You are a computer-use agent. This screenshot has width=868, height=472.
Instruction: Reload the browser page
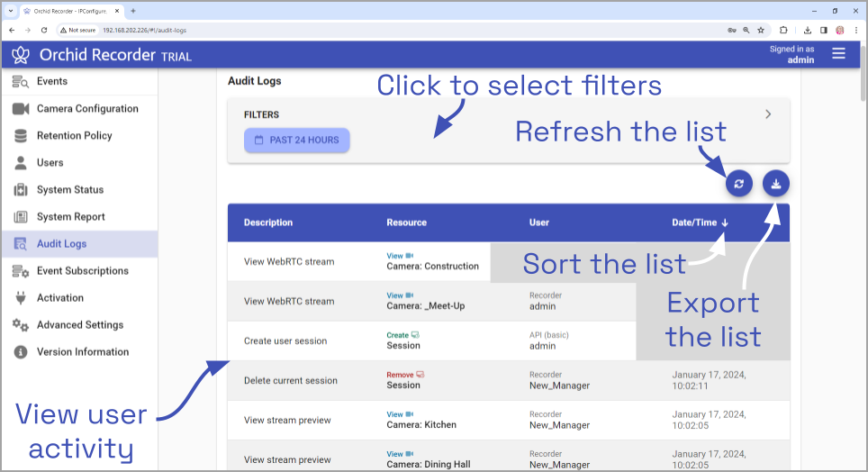[x=44, y=30]
